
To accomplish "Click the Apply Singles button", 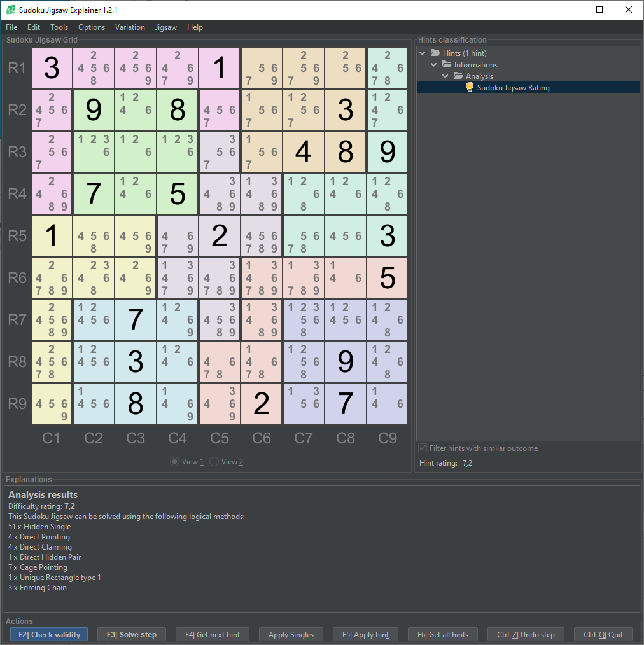I will (x=291, y=634).
